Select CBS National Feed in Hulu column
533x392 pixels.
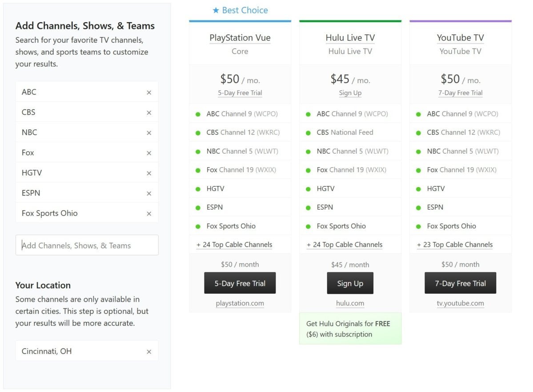(350, 132)
